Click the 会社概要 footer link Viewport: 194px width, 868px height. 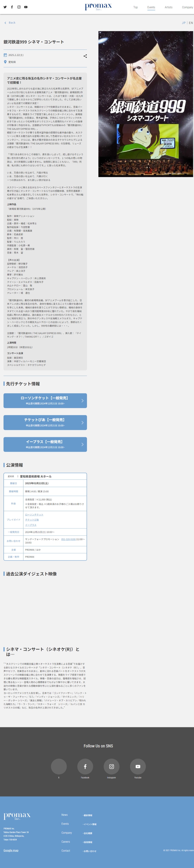point(88,833)
